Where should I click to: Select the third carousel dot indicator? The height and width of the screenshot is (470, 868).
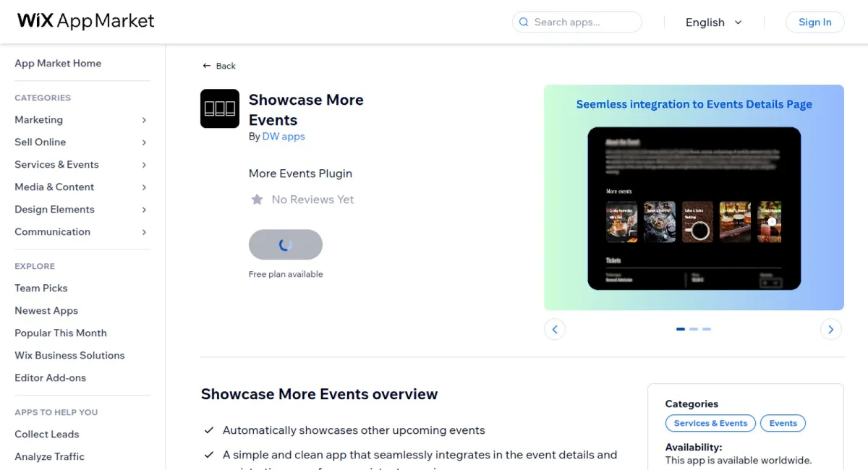pyautogui.click(x=707, y=329)
